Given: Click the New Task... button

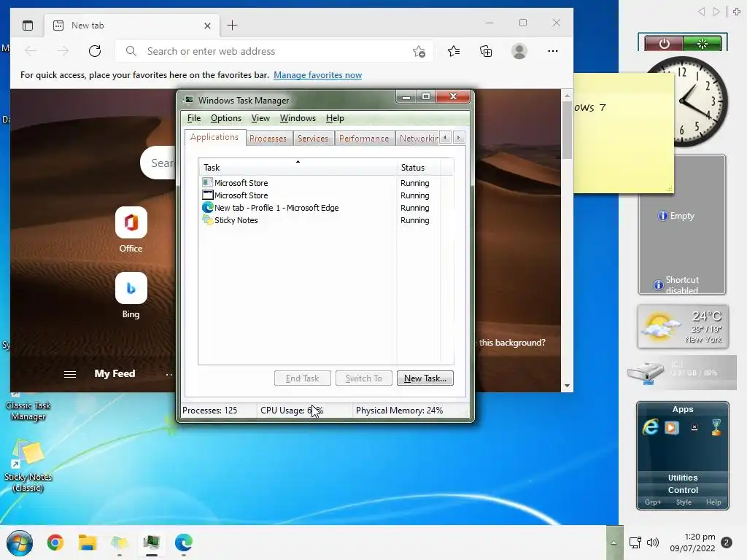Looking at the screenshot, I should [x=425, y=378].
